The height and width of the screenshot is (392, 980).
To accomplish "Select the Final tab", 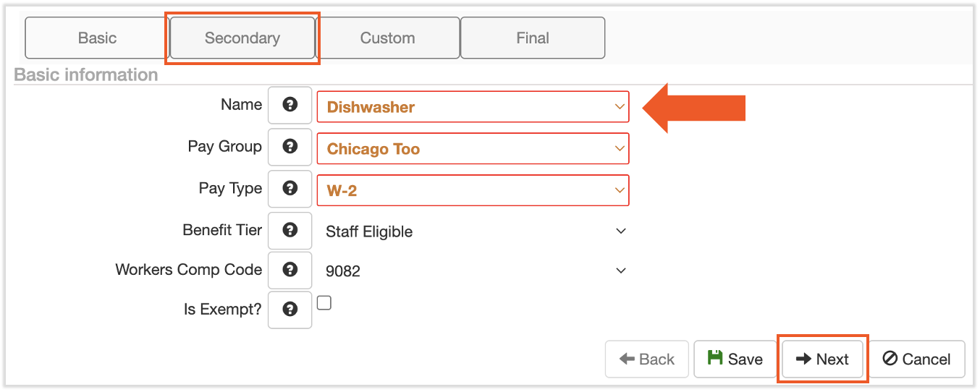I will tap(533, 38).
